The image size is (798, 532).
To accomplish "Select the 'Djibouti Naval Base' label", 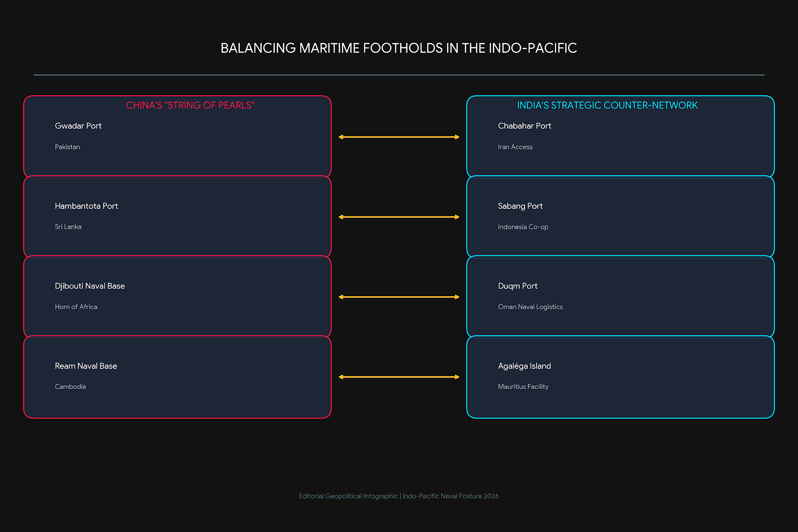I will click(90, 286).
